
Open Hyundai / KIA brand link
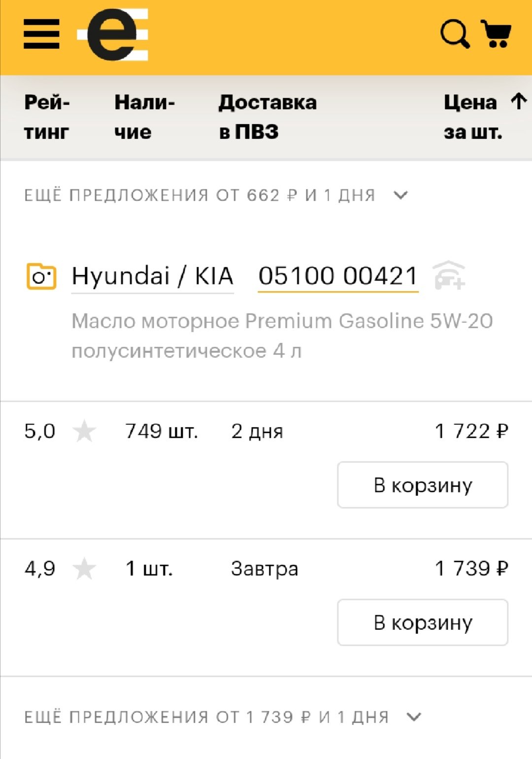point(152,276)
